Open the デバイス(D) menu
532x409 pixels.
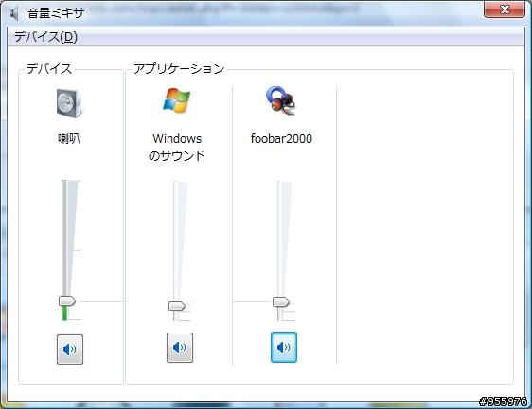(45, 37)
